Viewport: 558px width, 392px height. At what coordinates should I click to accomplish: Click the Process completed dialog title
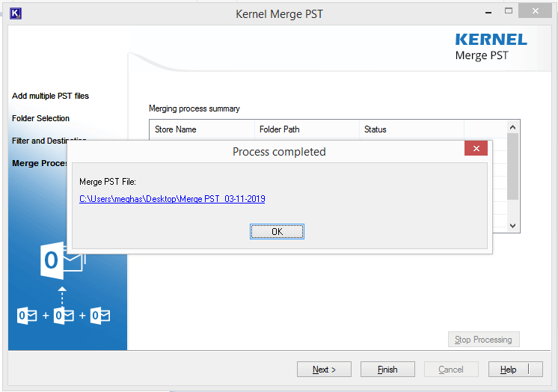tap(279, 152)
